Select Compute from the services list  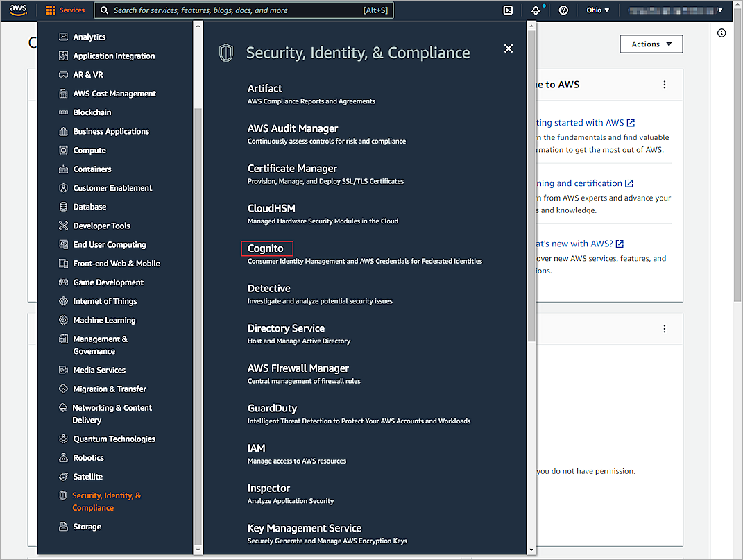pyautogui.click(x=89, y=150)
